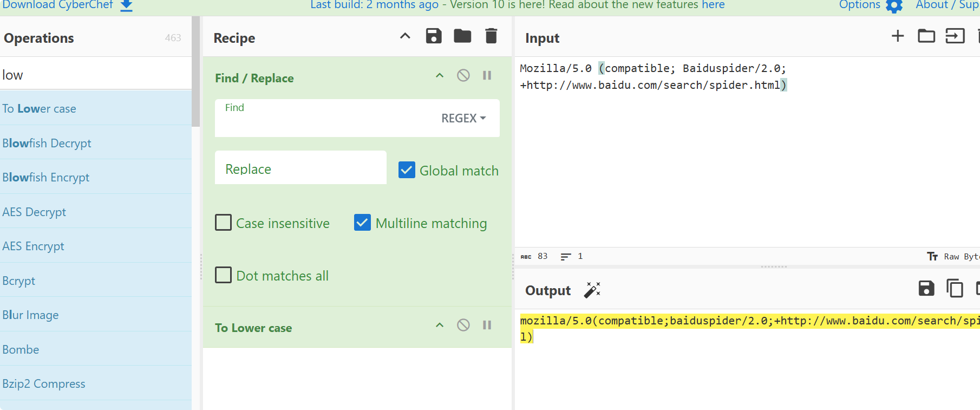Open folder as input

pos(926,36)
